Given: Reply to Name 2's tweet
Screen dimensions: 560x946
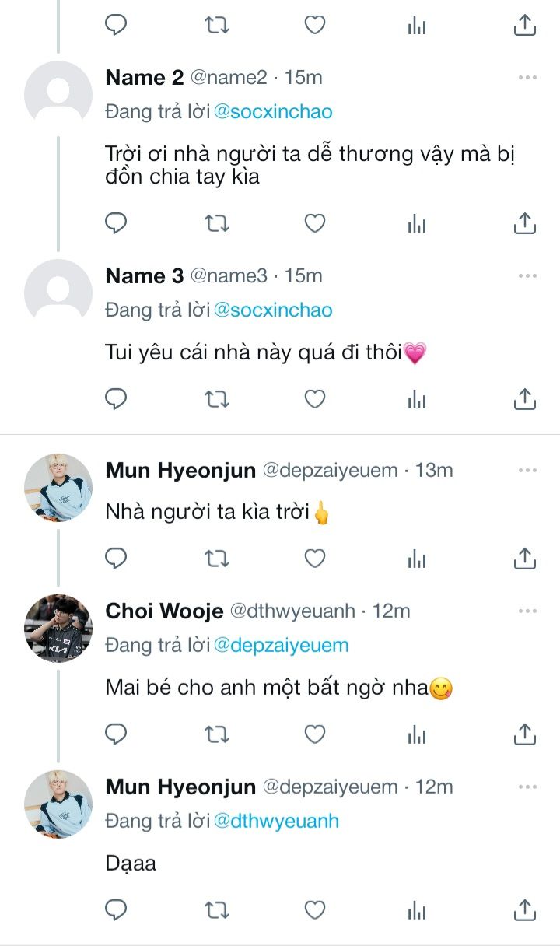Looking at the screenshot, I should (x=116, y=223).
